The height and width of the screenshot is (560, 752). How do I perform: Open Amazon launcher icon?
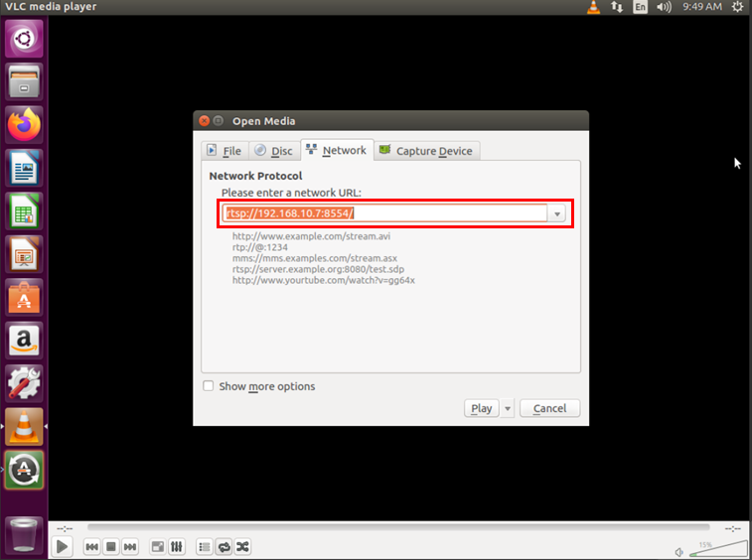[x=24, y=341]
